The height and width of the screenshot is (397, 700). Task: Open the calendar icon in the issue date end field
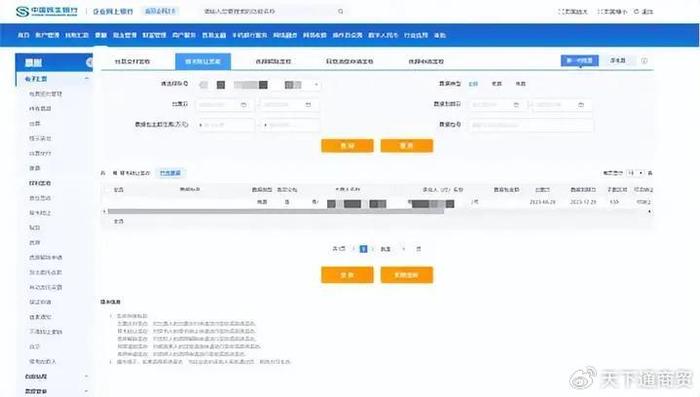coord(308,104)
